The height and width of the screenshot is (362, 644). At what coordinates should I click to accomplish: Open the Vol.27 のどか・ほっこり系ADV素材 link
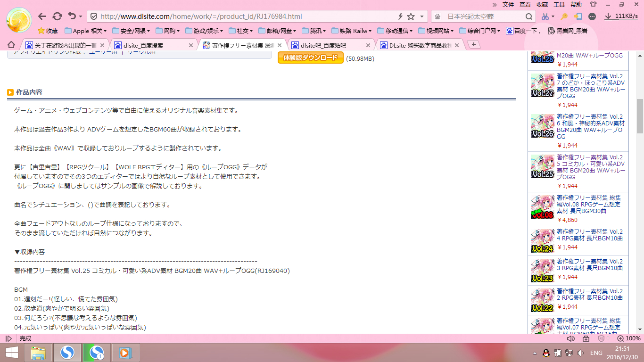coord(591,86)
